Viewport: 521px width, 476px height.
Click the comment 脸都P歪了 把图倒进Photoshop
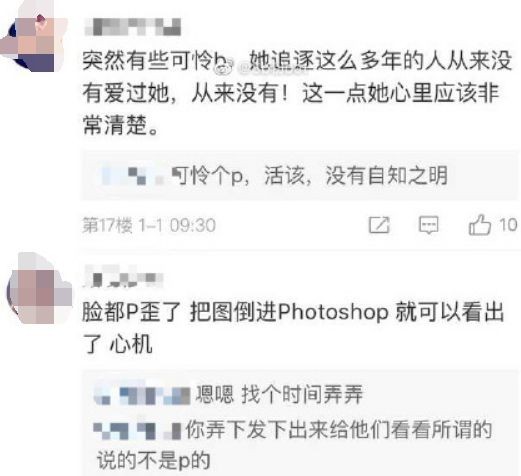[x=293, y=328]
